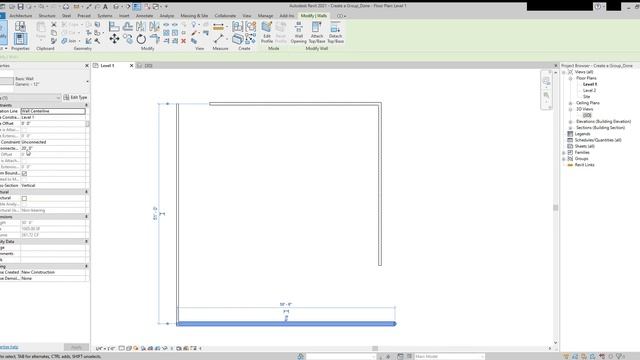Collapse the Structural section in Properties
The height and width of the screenshot is (360, 640).
pyautogui.click(x=86, y=192)
